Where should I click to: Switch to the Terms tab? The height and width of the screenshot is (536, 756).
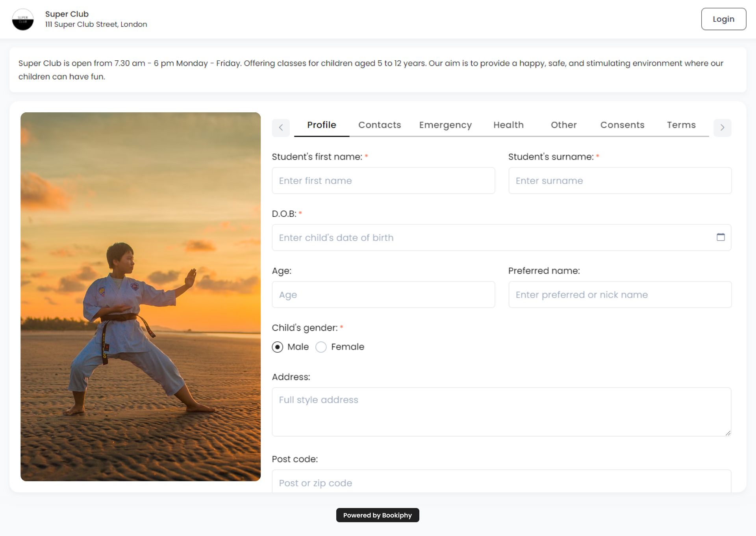coord(681,125)
